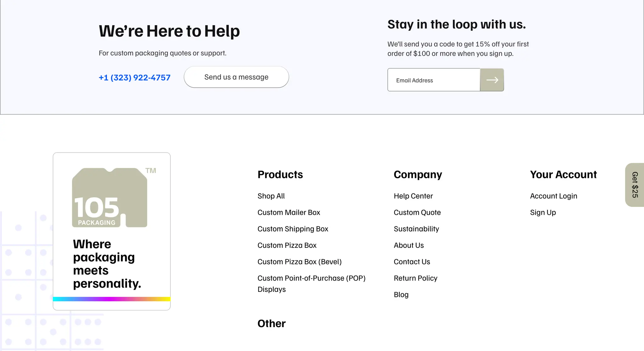Click the 15% off signup description text
This screenshot has width=644, height=351.
(458, 49)
